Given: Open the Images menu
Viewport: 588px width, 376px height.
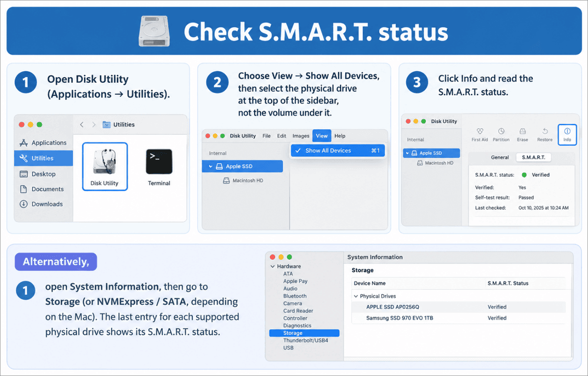Looking at the screenshot, I should click(300, 136).
